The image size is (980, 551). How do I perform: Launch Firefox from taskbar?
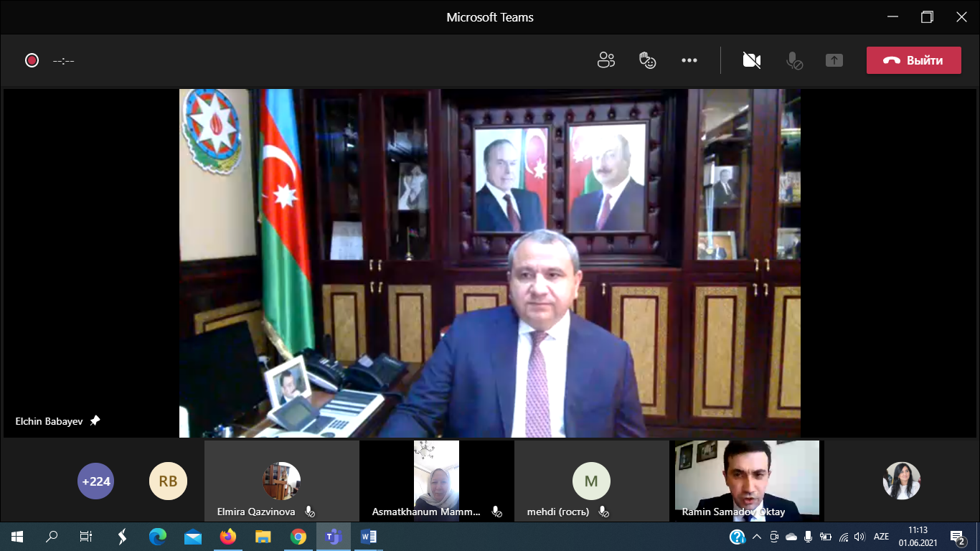click(227, 537)
